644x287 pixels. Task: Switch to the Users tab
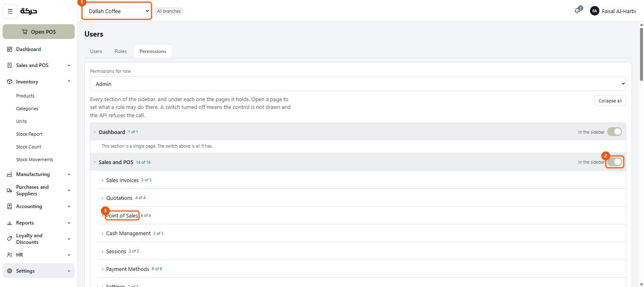click(96, 51)
